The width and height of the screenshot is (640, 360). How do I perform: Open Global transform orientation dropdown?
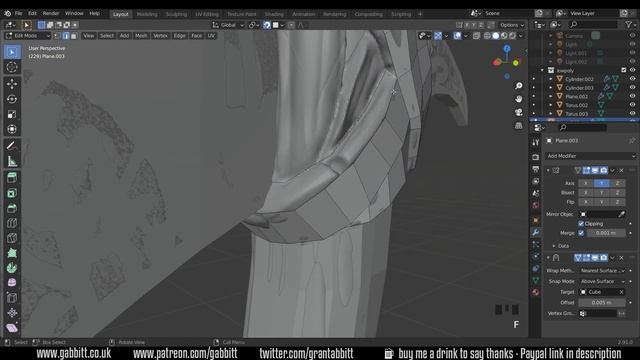pos(228,25)
